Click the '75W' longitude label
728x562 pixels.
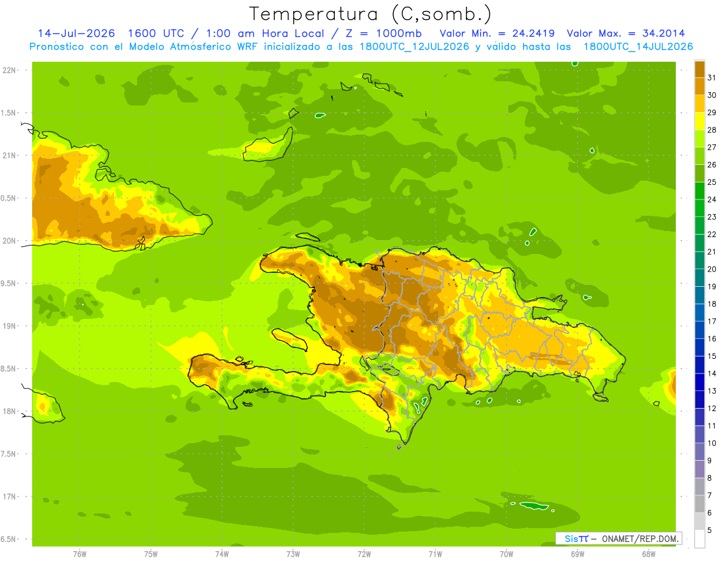[151, 554]
